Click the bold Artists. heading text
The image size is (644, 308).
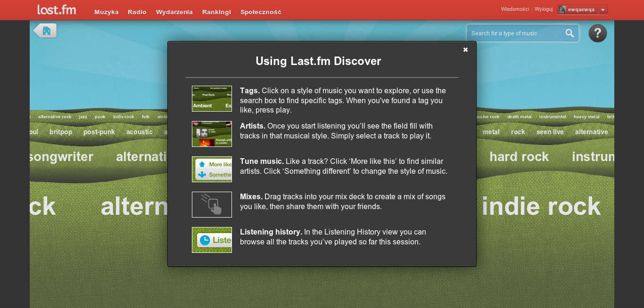[253, 126]
